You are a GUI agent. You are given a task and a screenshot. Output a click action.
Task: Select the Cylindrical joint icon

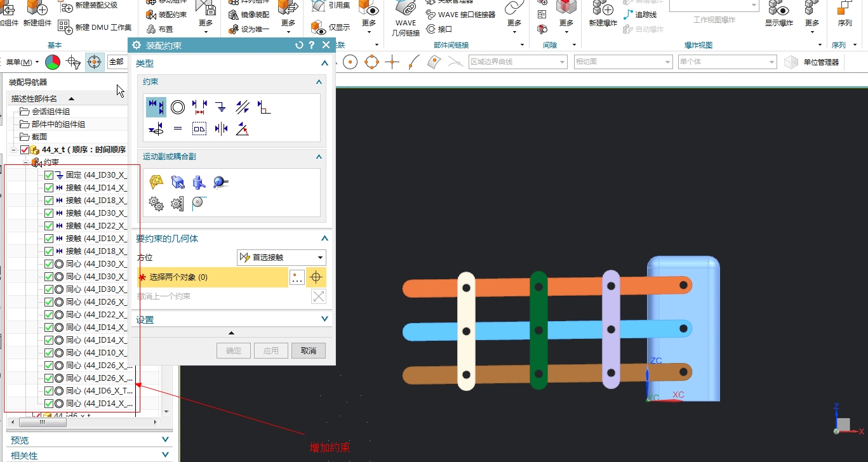click(199, 182)
